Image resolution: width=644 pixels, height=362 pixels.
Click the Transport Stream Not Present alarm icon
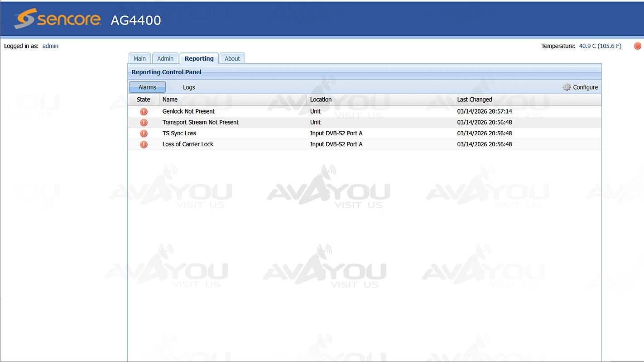(x=144, y=123)
